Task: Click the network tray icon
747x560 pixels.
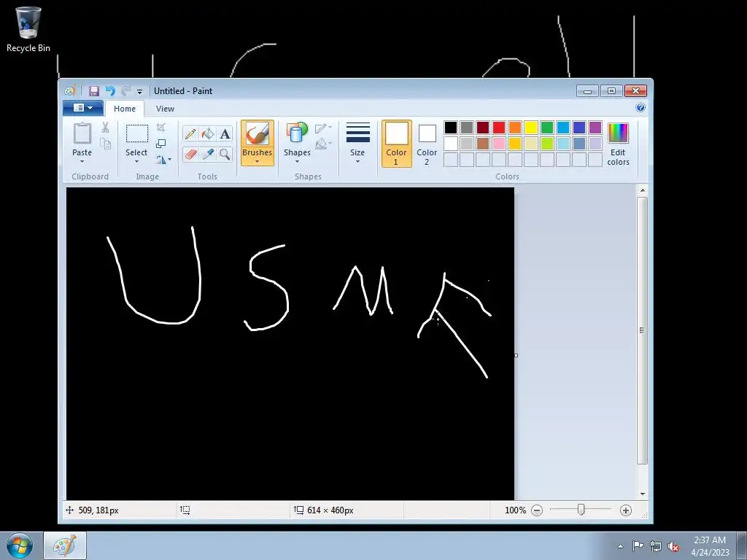Action: (656, 547)
